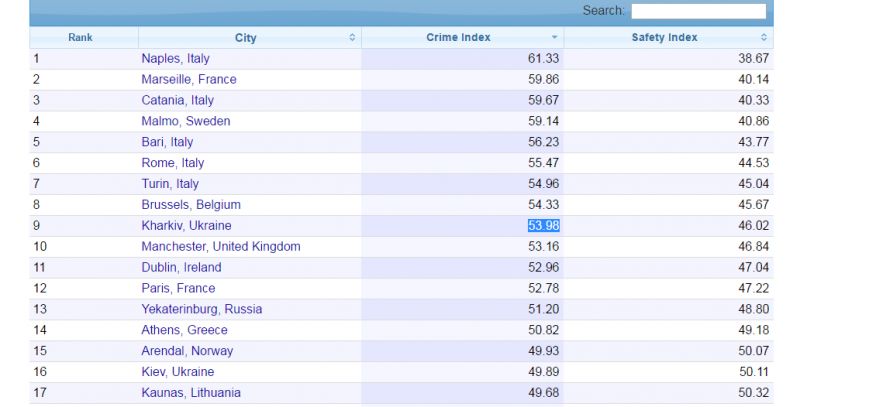The width and height of the screenshot is (869, 407).
Task: Click safety index value 40.86
Action: pyautogui.click(x=754, y=121)
